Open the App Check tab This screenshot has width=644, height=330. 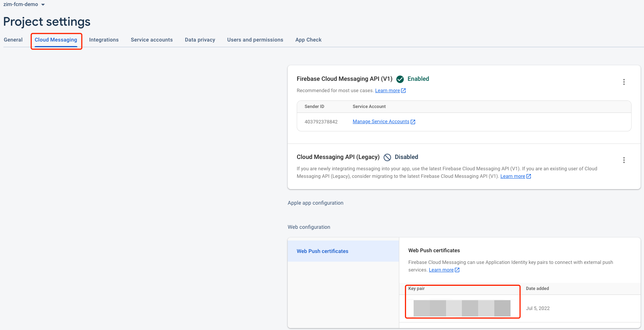tap(308, 40)
